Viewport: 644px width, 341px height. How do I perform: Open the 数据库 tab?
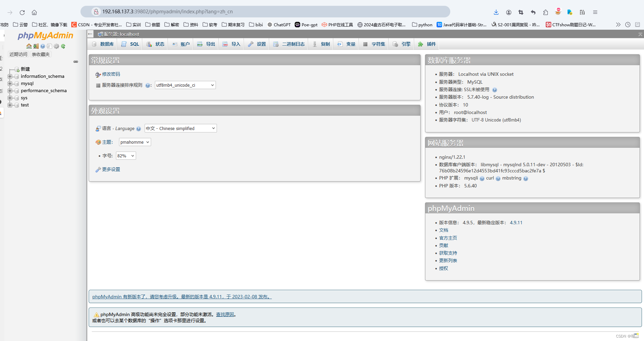click(103, 44)
